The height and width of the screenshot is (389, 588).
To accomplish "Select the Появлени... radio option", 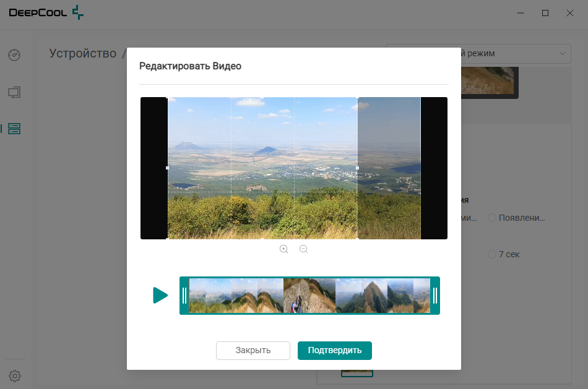I will click(516, 218).
